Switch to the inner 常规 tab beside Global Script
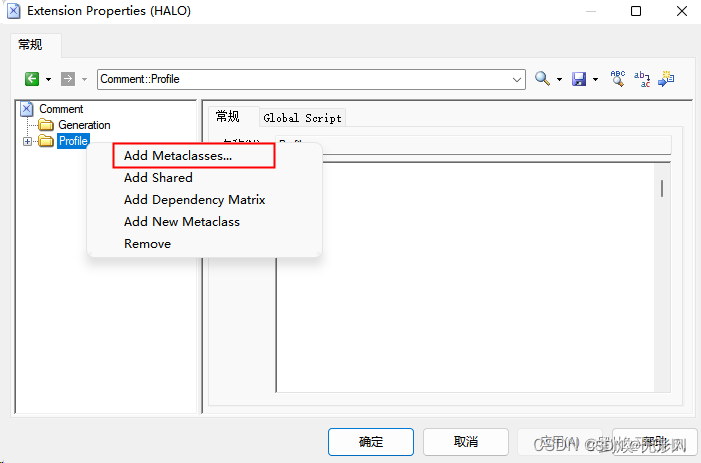 pos(228,117)
